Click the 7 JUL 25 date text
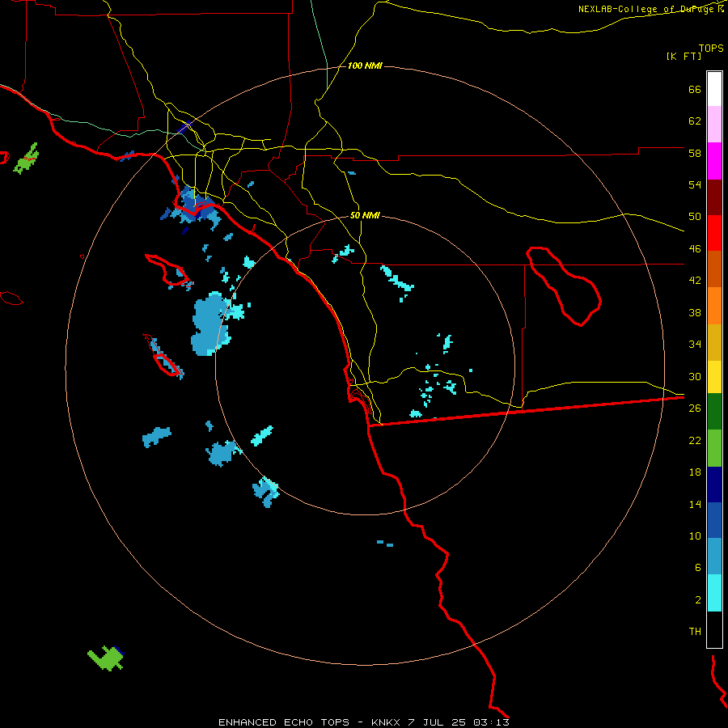 438,722
